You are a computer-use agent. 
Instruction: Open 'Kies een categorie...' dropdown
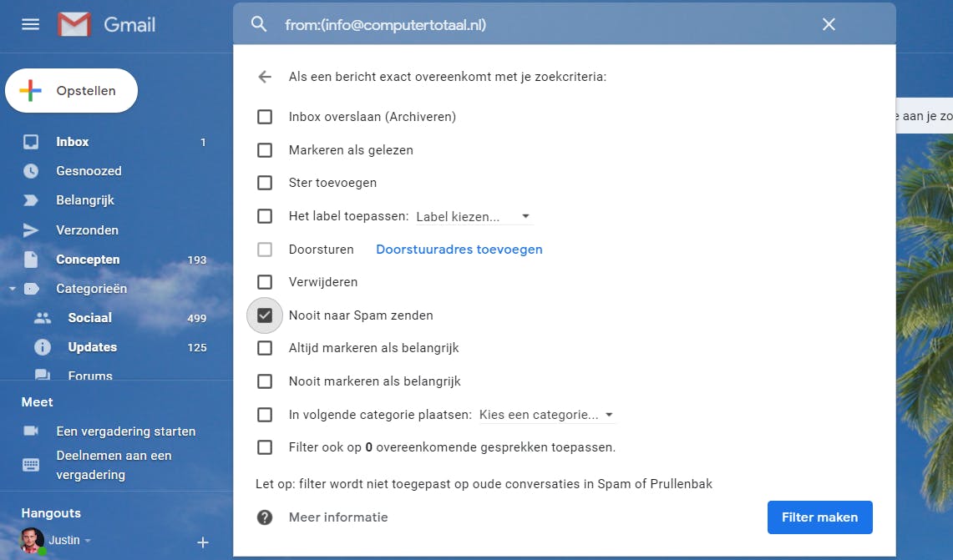(x=547, y=415)
